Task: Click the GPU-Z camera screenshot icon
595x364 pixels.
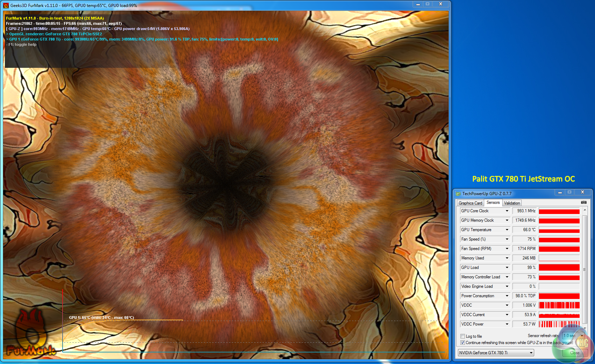Action: point(583,202)
